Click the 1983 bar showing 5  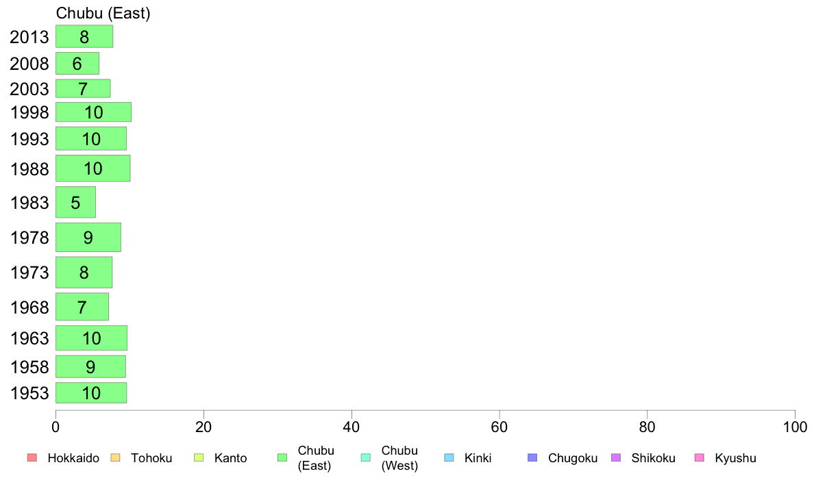[76, 202]
